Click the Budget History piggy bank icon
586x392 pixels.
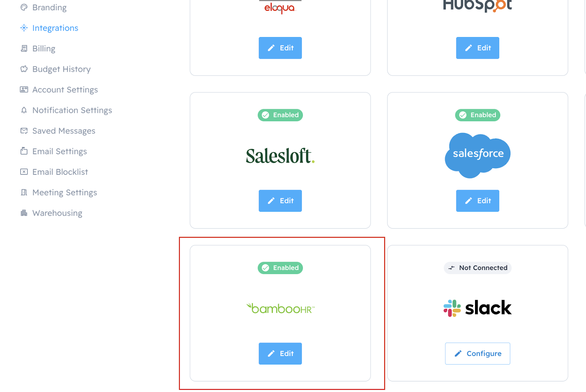tap(24, 69)
